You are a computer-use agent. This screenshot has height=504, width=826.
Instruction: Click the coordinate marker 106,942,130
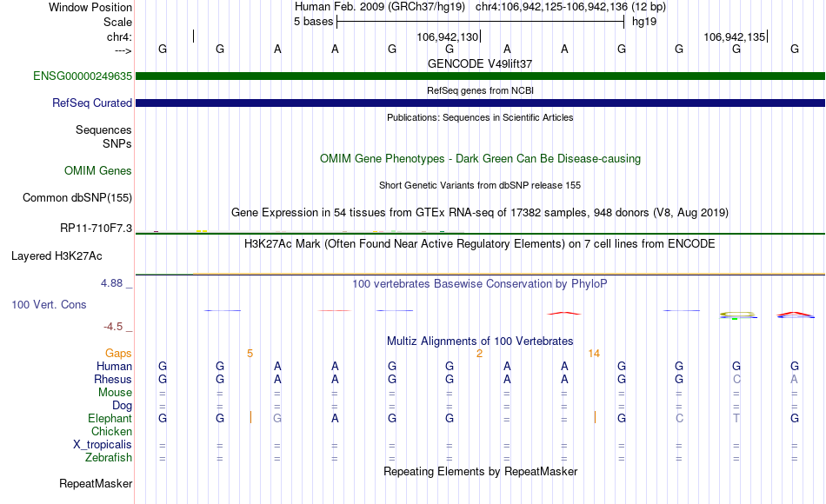click(x=447, y=36)
